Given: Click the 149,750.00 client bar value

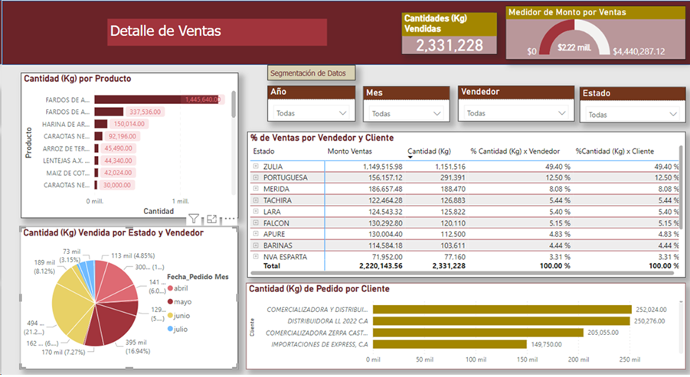Looking at the screenshot, I should coord(547,344).
